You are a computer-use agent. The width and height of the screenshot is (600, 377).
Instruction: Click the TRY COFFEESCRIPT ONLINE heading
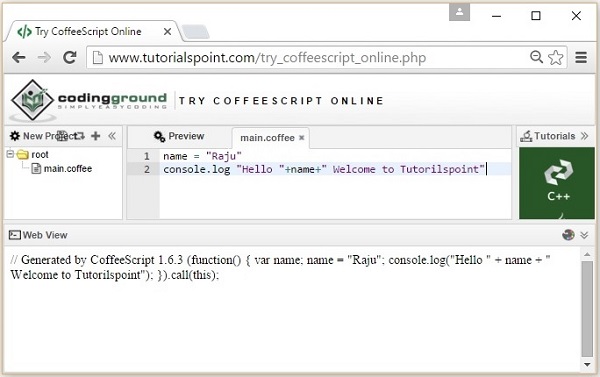[x=281, y=101]
